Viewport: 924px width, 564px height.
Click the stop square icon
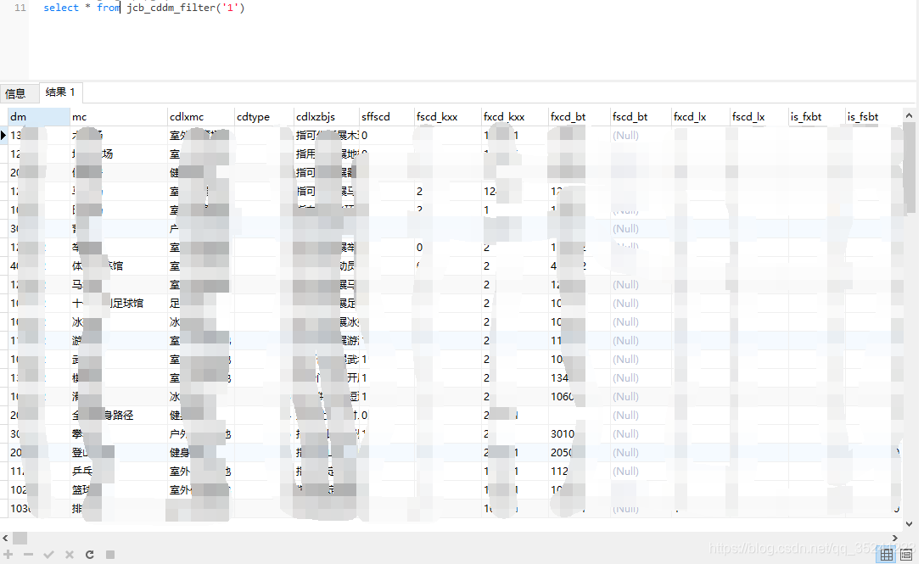[110, 554]
